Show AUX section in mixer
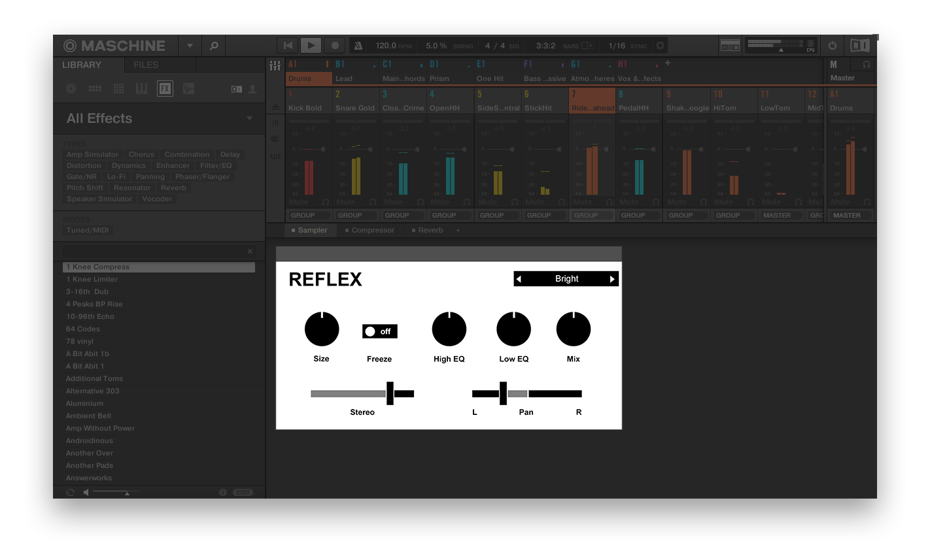The image size is (930, 560). (x=275, y=157)
